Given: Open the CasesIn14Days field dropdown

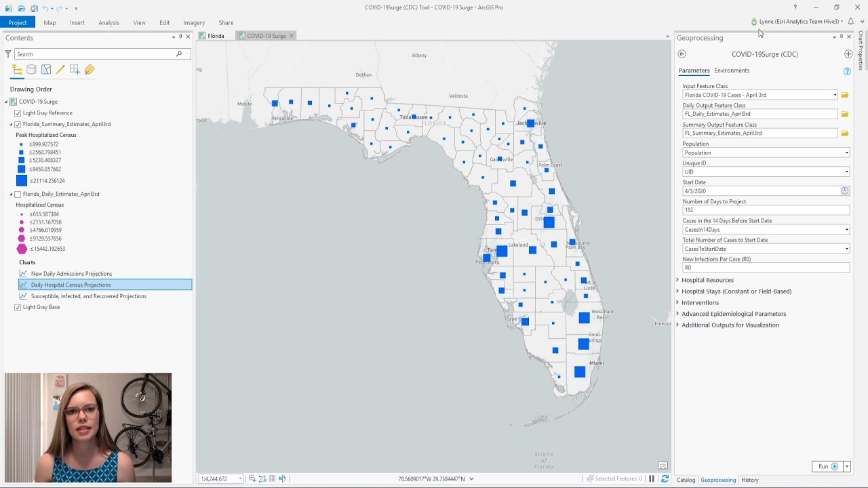Looking at the screenshot, I should [846, 230].
